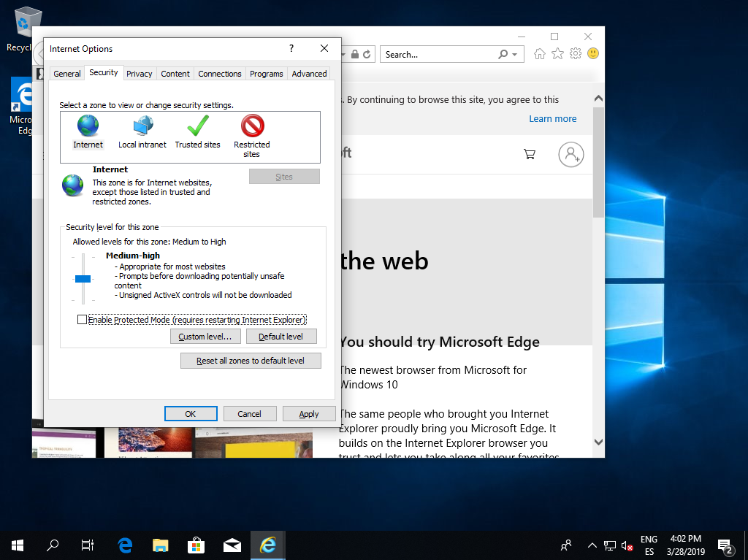Click the security level slider handle
This screenshot has height=560, width=748.
(x=83, y=279)
